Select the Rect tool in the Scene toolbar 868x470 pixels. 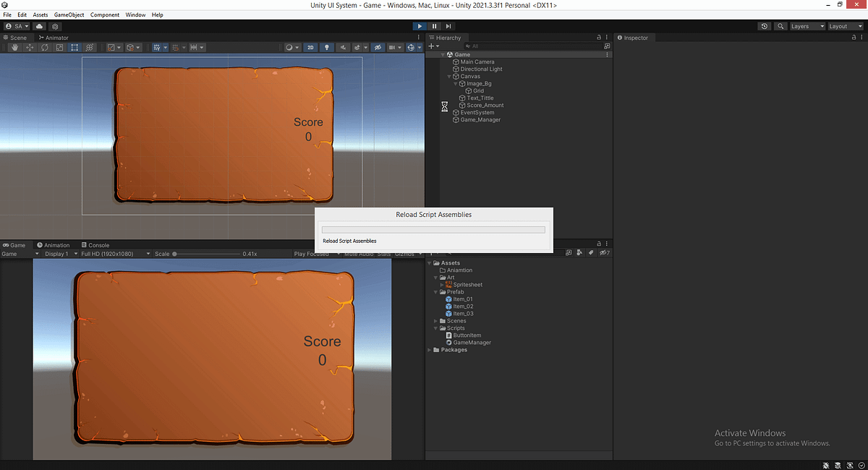pos(75,47)
